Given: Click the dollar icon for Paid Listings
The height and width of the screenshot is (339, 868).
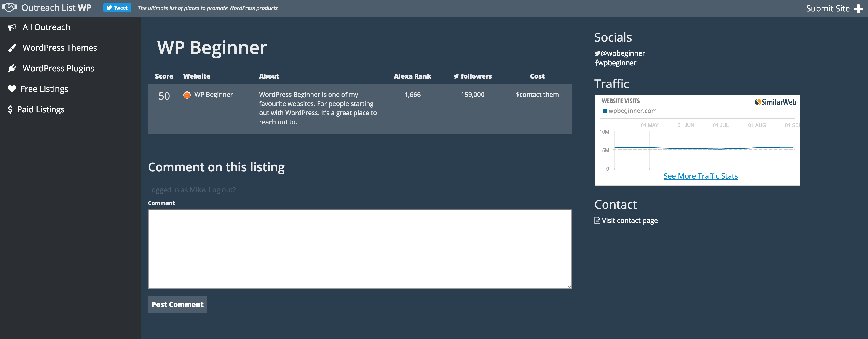Looking at the screenshot, I should tap(10, 109).
